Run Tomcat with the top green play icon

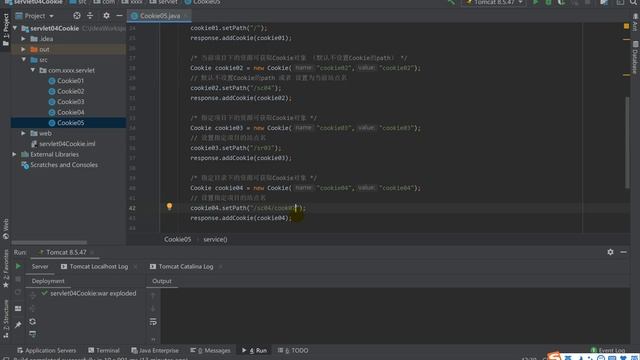(x=536, y=2)
